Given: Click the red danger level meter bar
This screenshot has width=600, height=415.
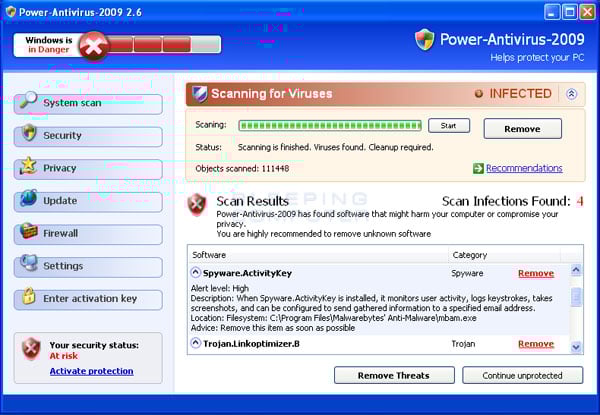Looking at the screenshot, I should coord(163,44).
